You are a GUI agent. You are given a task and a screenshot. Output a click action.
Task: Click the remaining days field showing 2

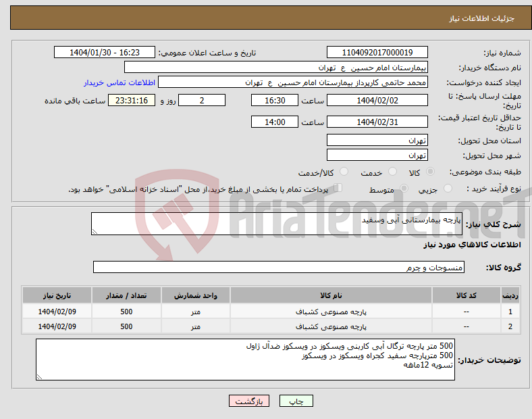pos(202,100)
